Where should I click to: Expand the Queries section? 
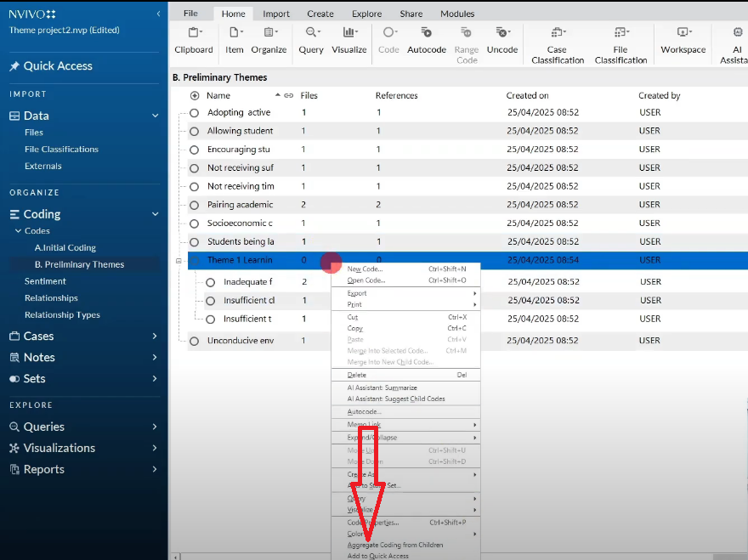(155, 427)
